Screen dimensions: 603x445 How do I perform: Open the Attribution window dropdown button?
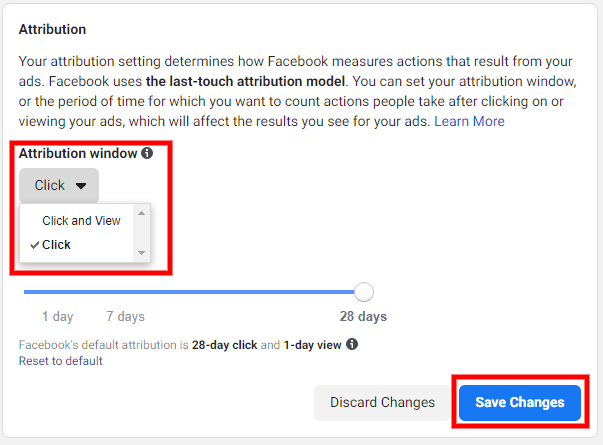(x=59, y=185)
